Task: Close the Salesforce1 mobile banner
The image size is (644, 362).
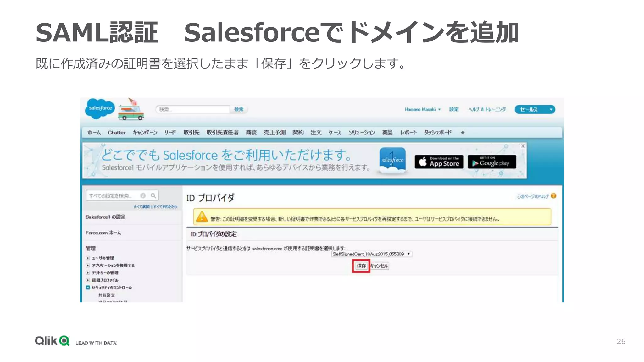Action: click(523, 146)
